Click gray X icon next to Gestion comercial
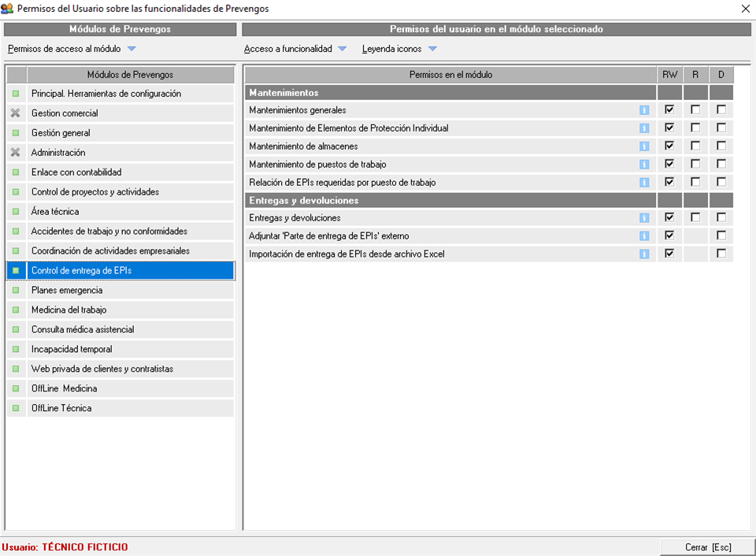756x556 pixels. point(16,113)
